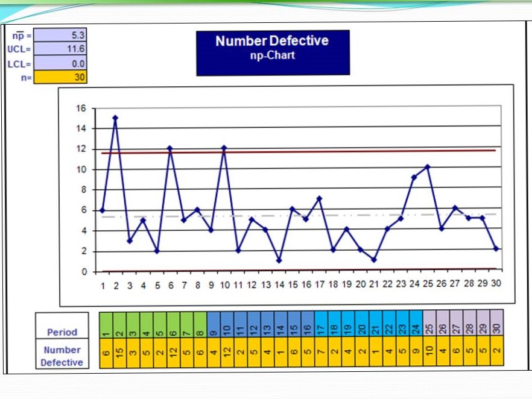Select the Number Defective row header cell
Screen dimensions: 532x399
pos(62,356)
